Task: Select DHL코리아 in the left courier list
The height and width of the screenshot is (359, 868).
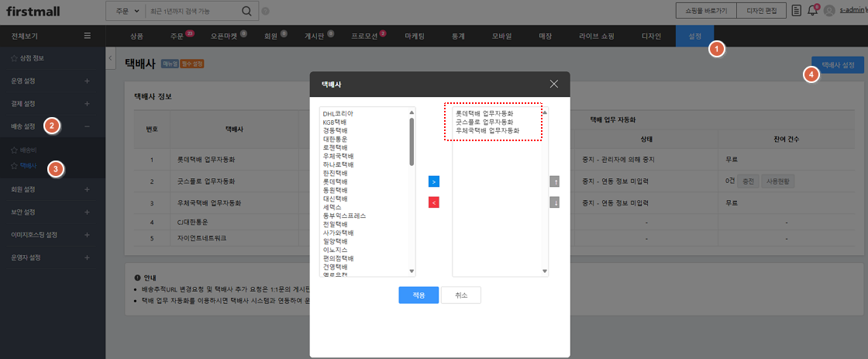Action: tap(338, 113)
